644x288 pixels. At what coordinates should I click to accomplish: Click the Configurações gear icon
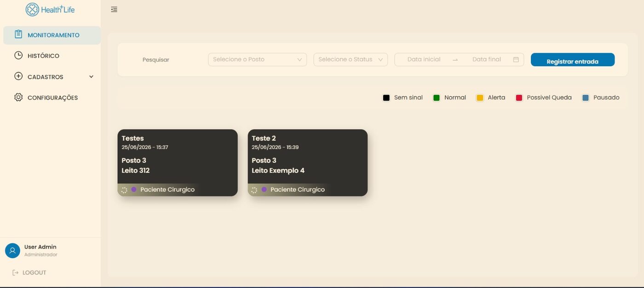tap(18, 97)
